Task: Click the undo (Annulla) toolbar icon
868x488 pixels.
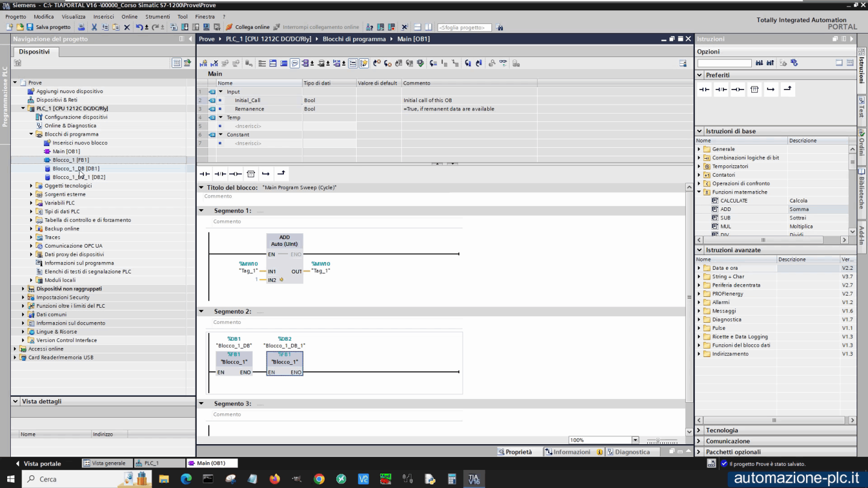Action: 140,27
